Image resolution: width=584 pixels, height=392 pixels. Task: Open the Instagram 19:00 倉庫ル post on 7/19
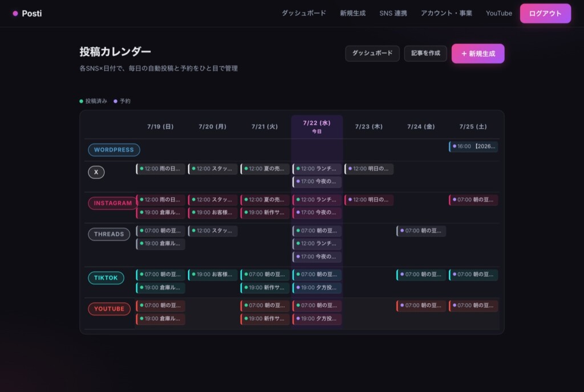coord(160,213)
